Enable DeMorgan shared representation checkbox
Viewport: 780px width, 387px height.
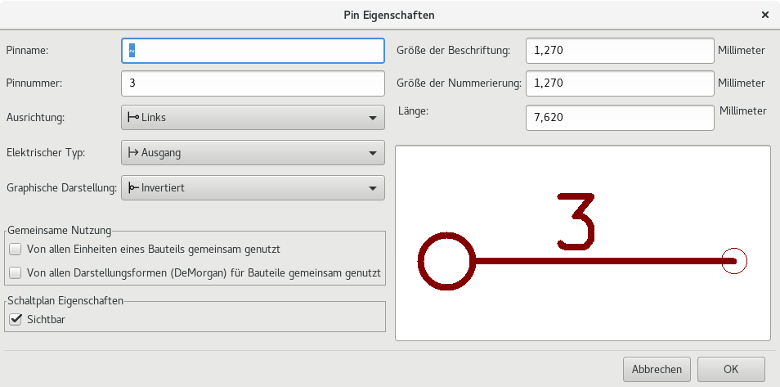pyautogui.click(x=15, y=273)
